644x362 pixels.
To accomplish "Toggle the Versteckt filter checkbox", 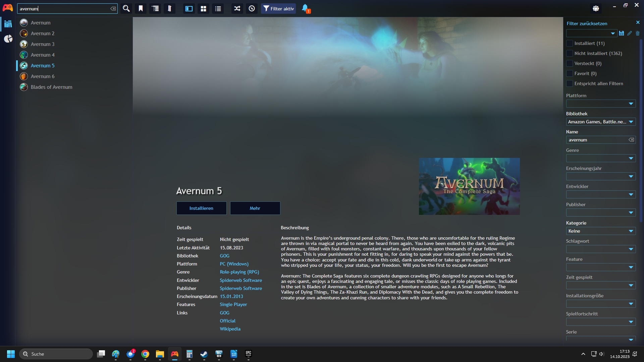I will coord(570,63).
